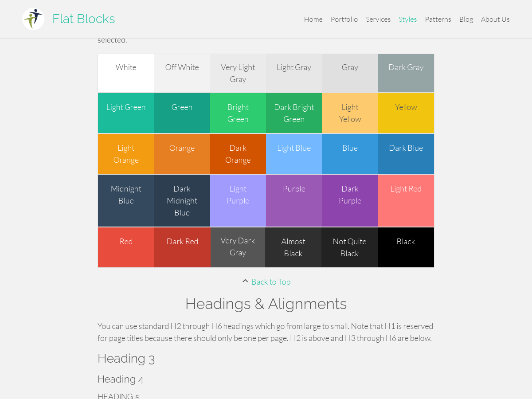Select the Very Light Gray swatch

point(238,73)
